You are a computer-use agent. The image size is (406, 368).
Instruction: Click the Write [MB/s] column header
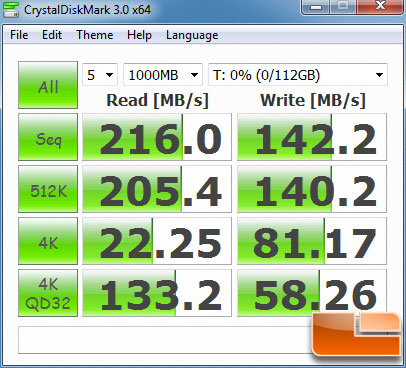[x=313, y=100]
